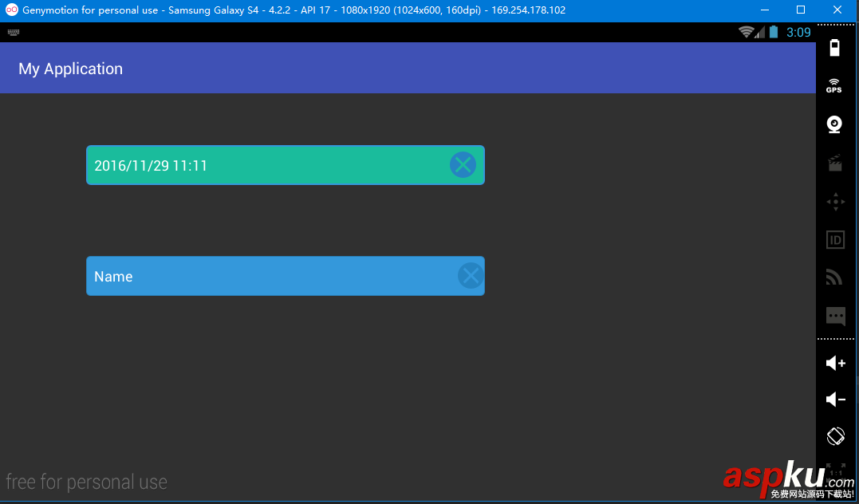Click the keyboard indicator in status bar
The height and width of the screenshot is (504, 859).
(14, 33)
